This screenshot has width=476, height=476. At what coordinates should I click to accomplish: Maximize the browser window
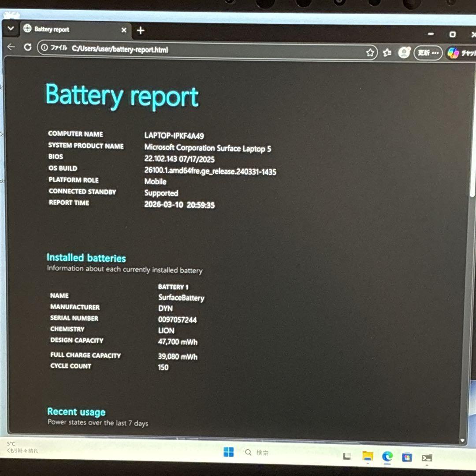tap(452, 35)
